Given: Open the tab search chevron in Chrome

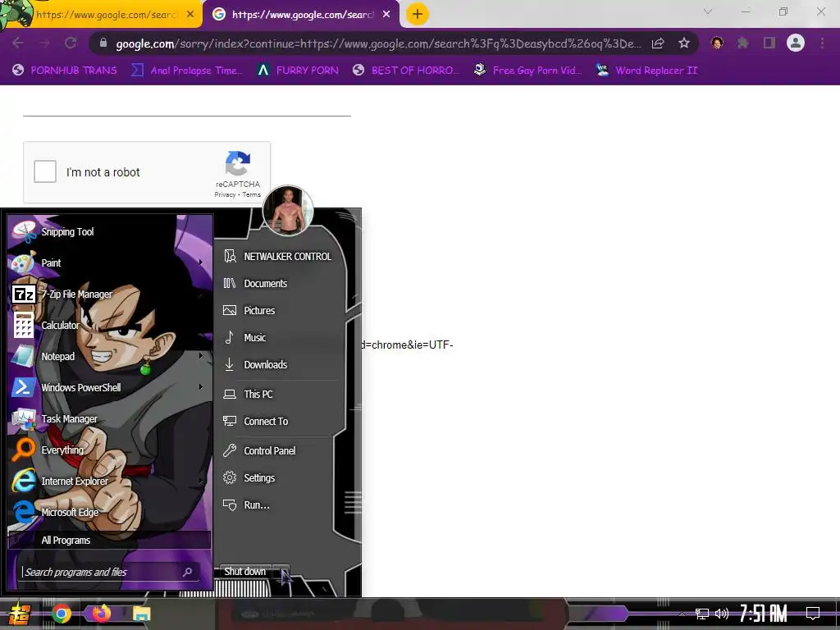Looking at the screenshot, I should 708,11.
